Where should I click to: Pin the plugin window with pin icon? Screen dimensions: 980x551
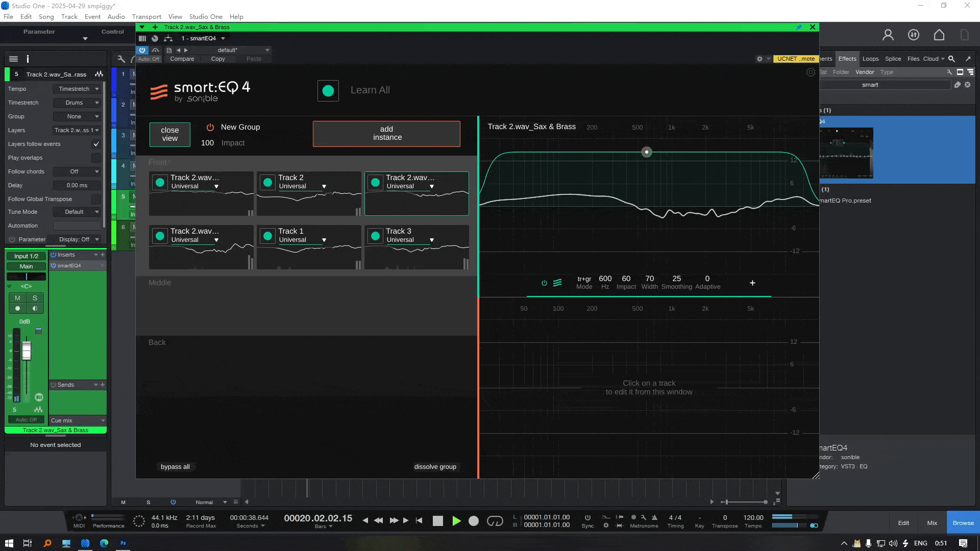(799, 27)
